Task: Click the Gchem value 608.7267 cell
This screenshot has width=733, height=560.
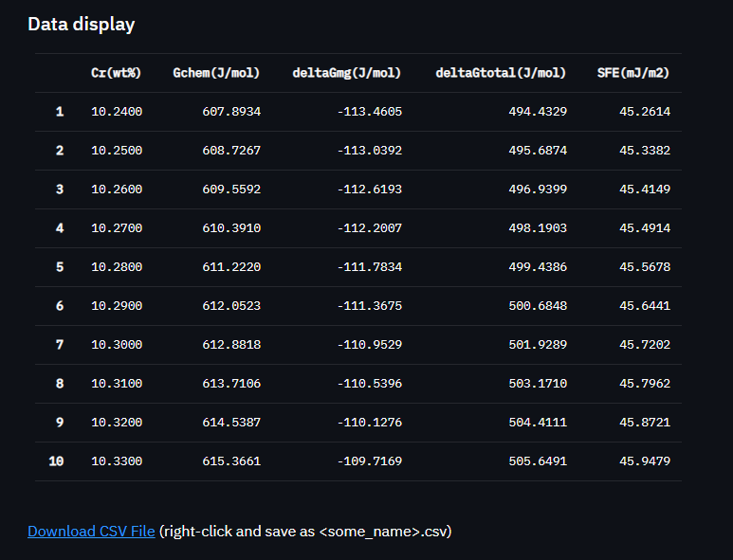Action: (x=231, y=151)
